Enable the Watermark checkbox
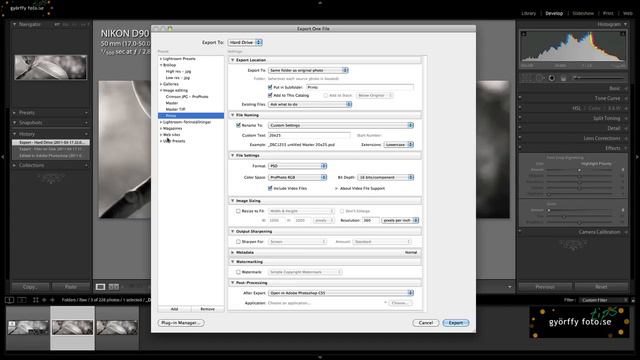Image resolution: width=640 pixels, height=360 pixels. coord(238,272)
